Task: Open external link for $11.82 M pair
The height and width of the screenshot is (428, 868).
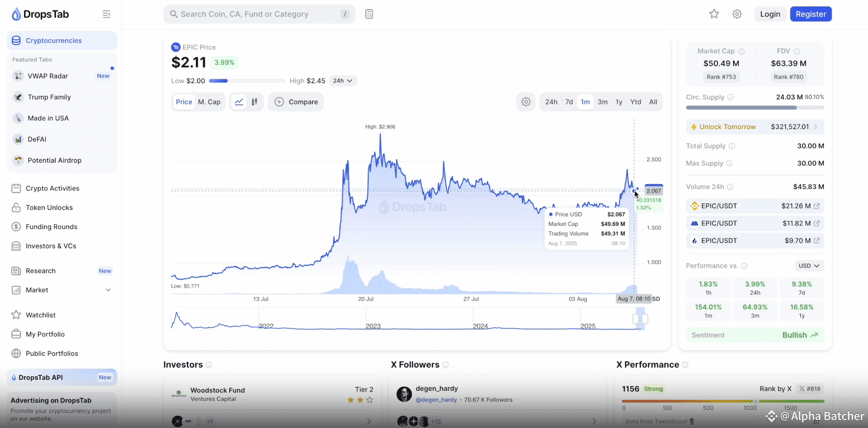Action: pos(817,223)
